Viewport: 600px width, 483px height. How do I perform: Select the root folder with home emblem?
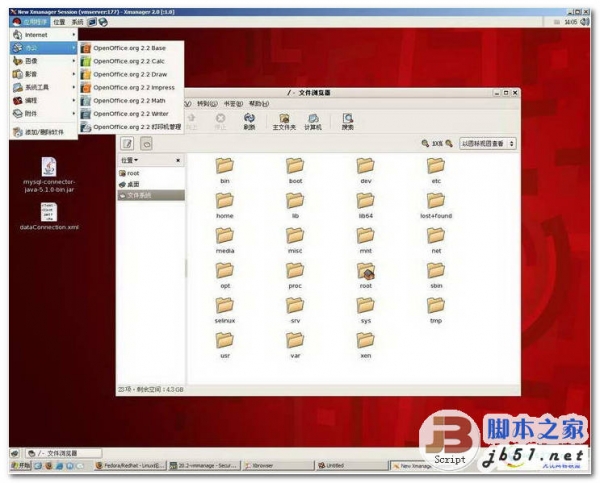365,275
